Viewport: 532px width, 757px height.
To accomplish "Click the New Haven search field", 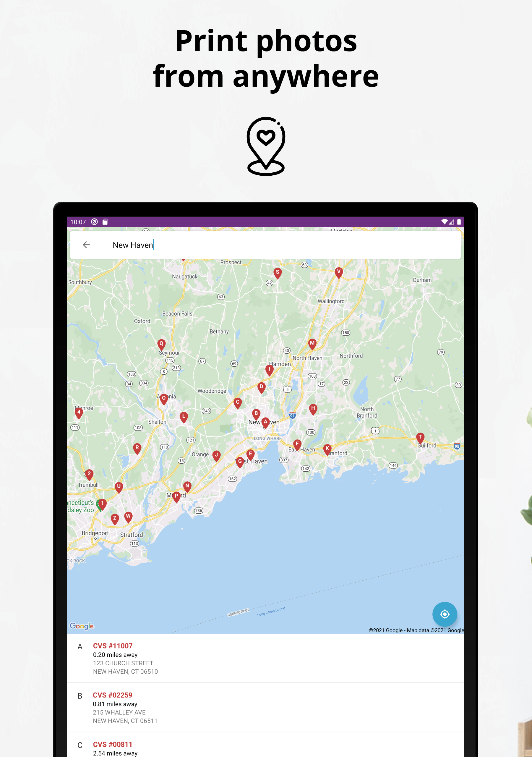I will pos(265,245).
